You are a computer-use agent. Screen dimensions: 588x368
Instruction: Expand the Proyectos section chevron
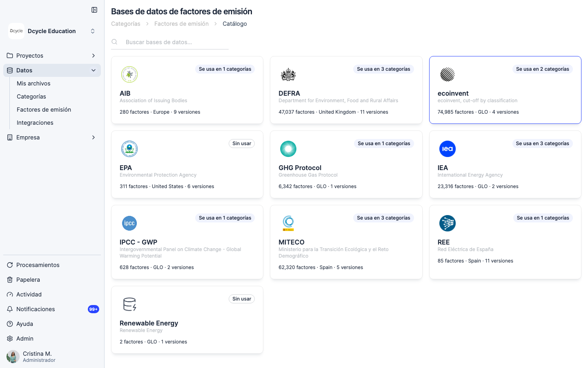(x=94, y=56)
